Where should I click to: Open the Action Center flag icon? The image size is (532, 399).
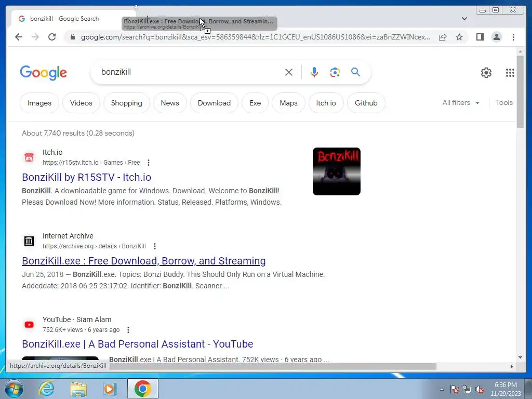click(x=455, y=390)
